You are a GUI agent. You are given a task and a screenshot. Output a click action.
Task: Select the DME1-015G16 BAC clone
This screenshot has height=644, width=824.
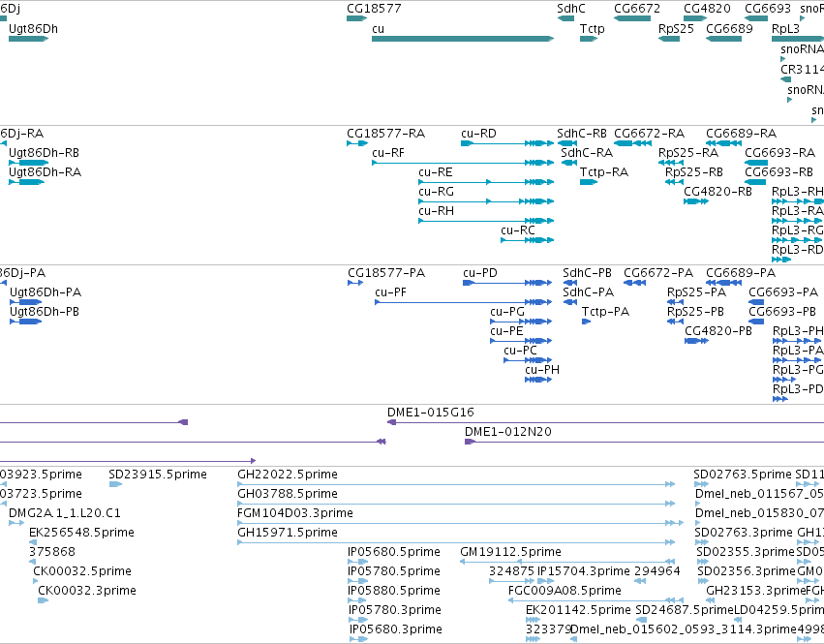(x=605, y=422)
